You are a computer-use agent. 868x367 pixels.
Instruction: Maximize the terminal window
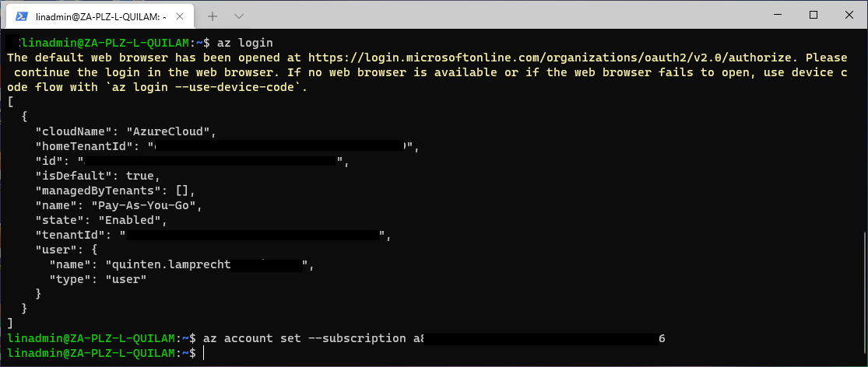pyautogui.click(x=814, y=15)
